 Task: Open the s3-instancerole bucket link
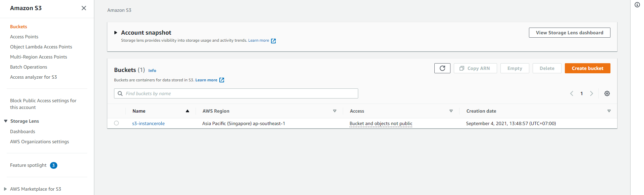(x=148, y=123)
